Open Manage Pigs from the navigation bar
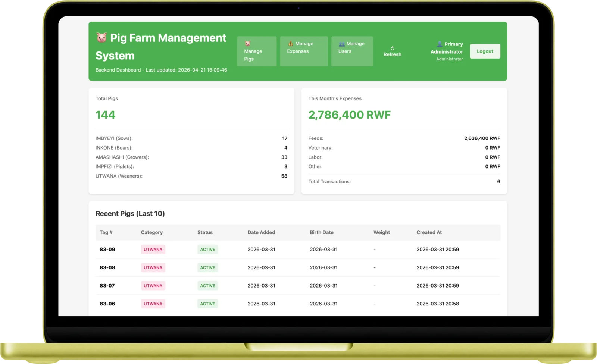597x364 pixels. click(x=257, y=51)
